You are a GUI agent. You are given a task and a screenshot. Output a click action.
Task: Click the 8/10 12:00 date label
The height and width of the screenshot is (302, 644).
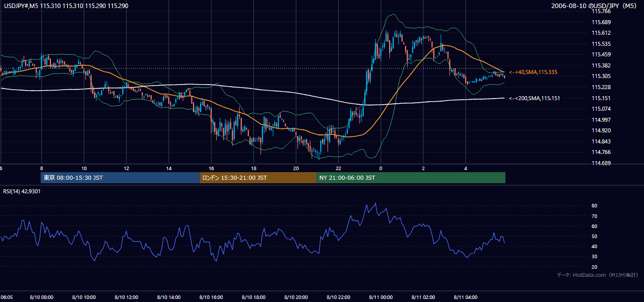tap(126, 297)
